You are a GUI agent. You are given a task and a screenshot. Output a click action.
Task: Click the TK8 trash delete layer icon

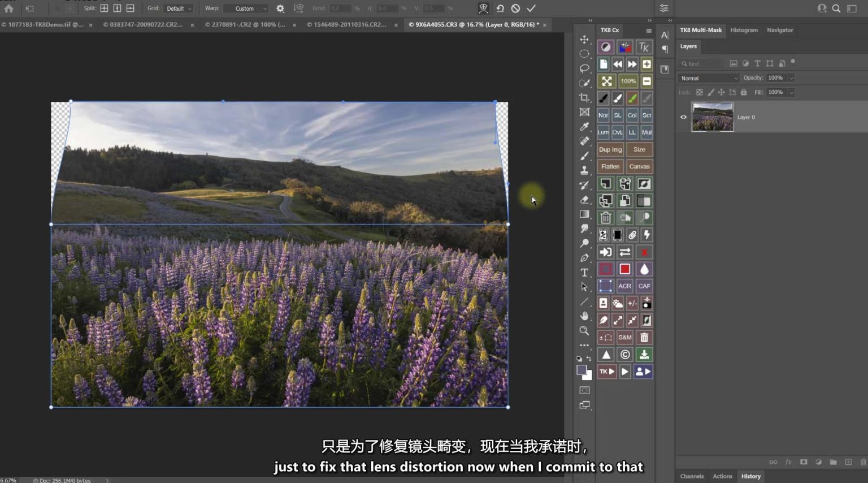606,218
